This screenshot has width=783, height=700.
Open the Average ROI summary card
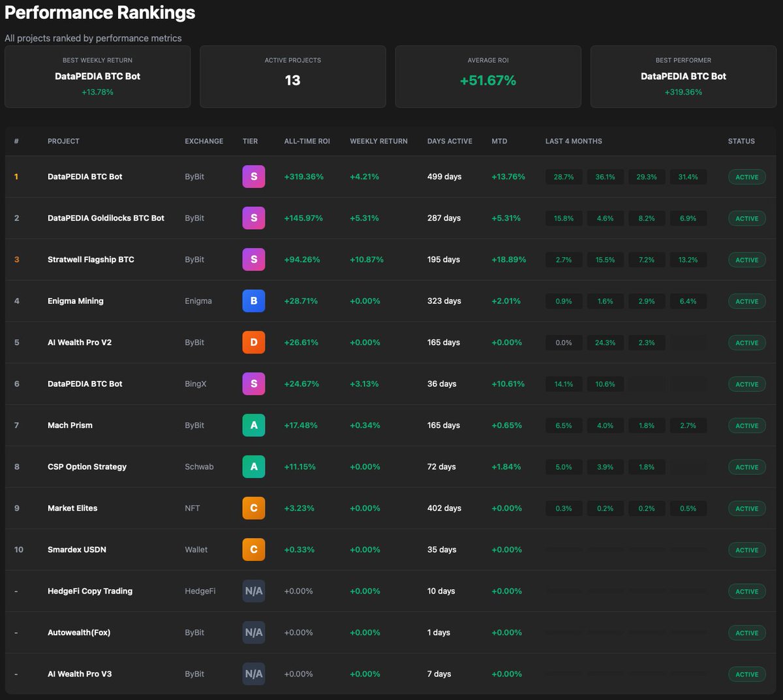488,76
